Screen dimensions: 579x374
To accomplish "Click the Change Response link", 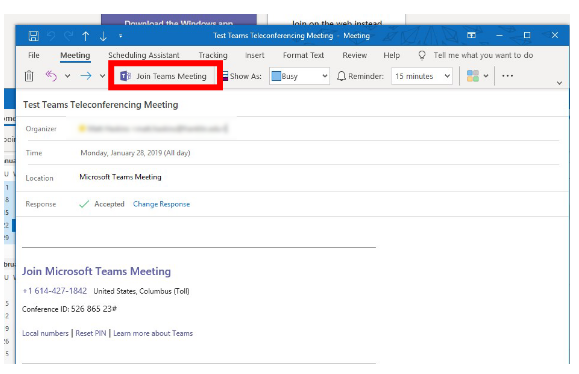I will [x=161, y=204].
